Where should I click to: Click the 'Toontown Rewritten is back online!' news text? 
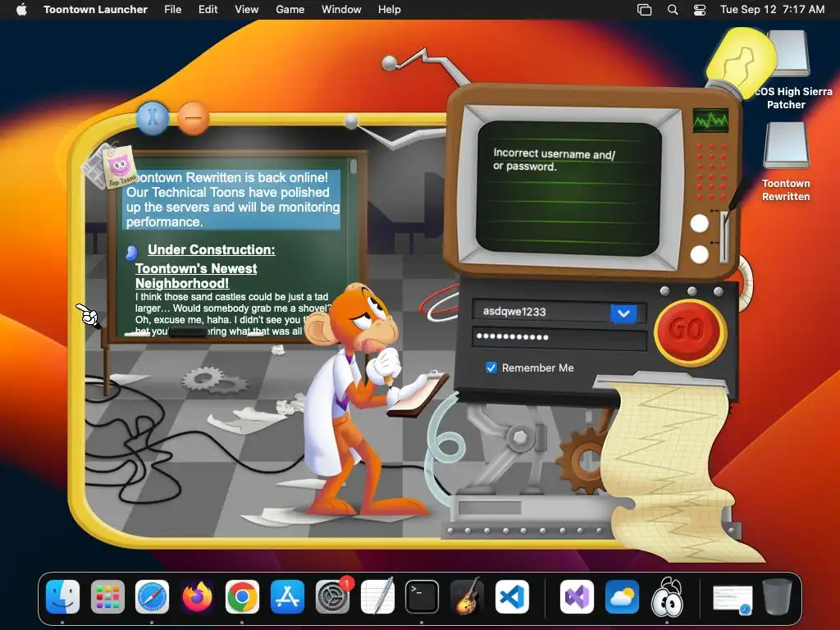pos(232,199)
